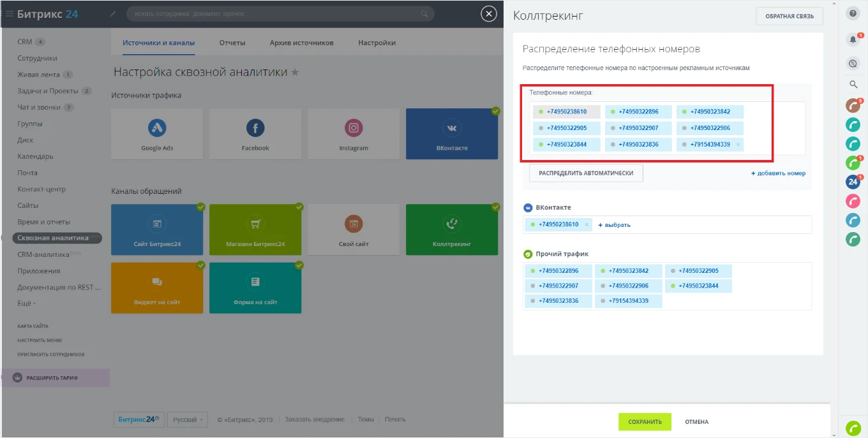Open the Facebook traffic source card
The width and height of the screenshot is (868, 438).
[x=255, y=134]
